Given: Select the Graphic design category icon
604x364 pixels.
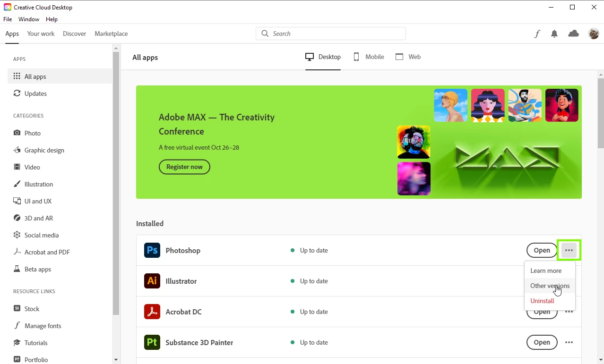Looking at the screenshot, I should pos(17,150).
